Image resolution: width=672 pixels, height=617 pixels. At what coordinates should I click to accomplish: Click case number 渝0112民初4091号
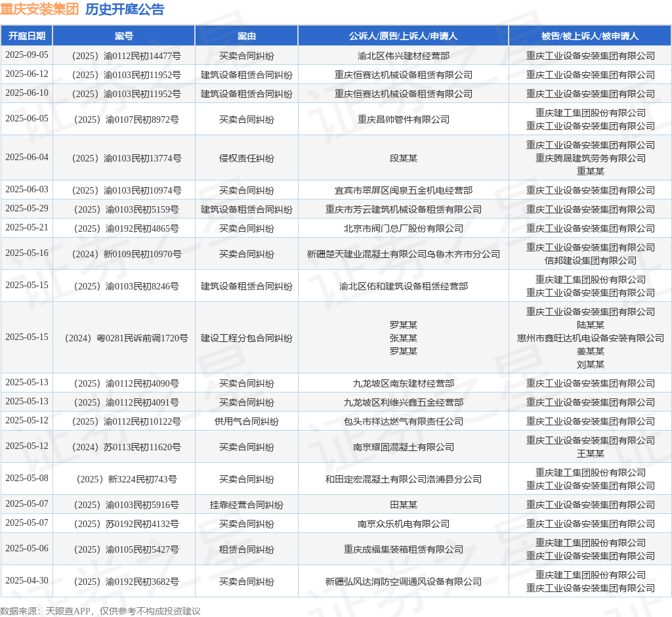point(142,402)
